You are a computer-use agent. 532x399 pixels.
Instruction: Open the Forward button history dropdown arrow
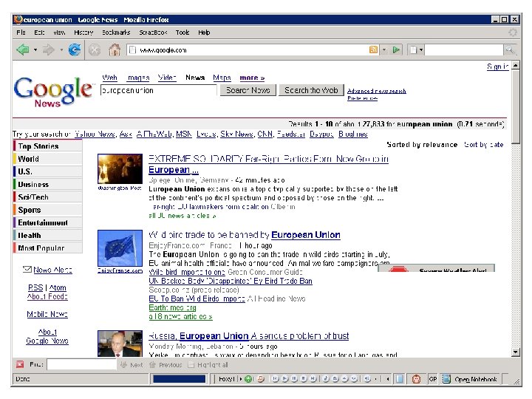tap(61, 50)
